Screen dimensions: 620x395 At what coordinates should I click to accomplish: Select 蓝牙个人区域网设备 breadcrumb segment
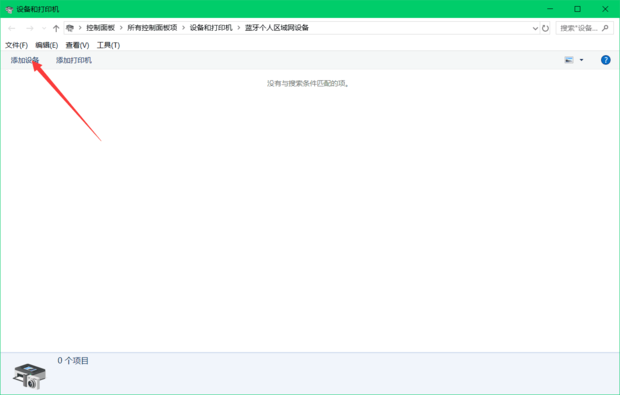pos(277,28)
